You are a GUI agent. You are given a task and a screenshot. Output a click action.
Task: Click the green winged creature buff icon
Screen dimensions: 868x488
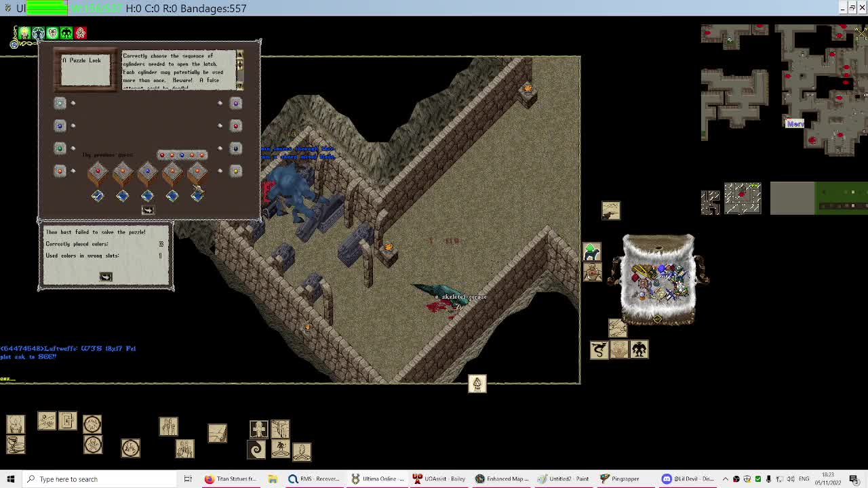pos(66,33)
